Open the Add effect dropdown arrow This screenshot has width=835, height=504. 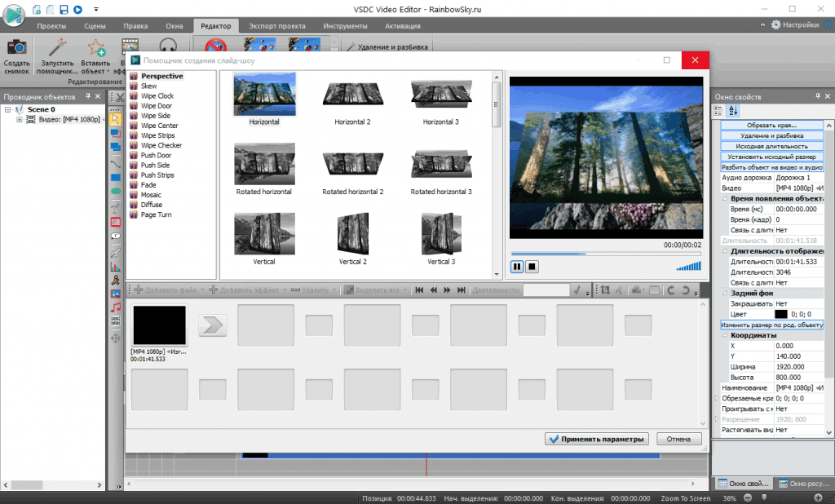click(285, 290)
